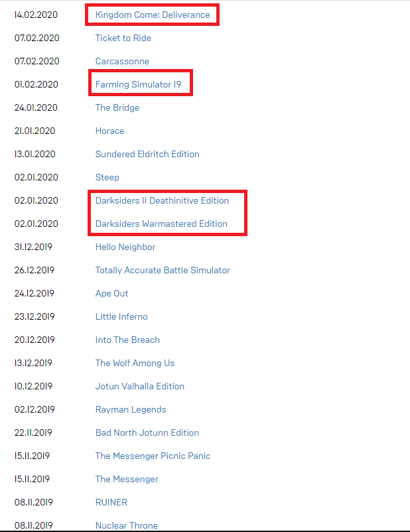The height and width of the screenshot is (532, 410).
Task: Click the Little Inferno link
Action: pos(121,316)
